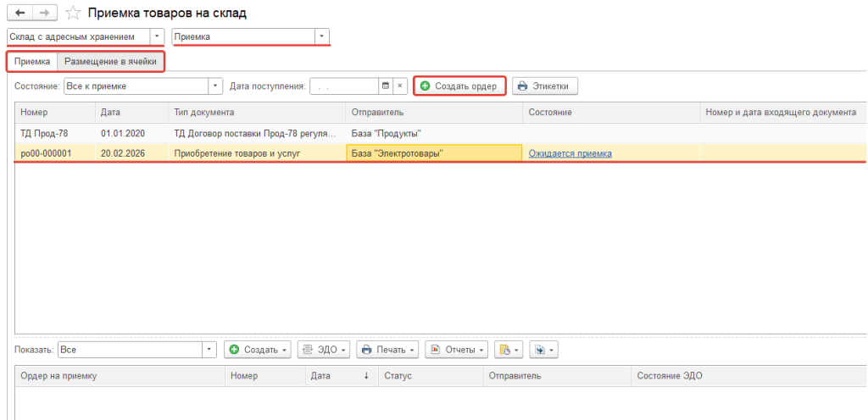The height and width of the screenshot is (420, 868).
Task: Open the Печать dropdown menu
Action: [389, 350]
